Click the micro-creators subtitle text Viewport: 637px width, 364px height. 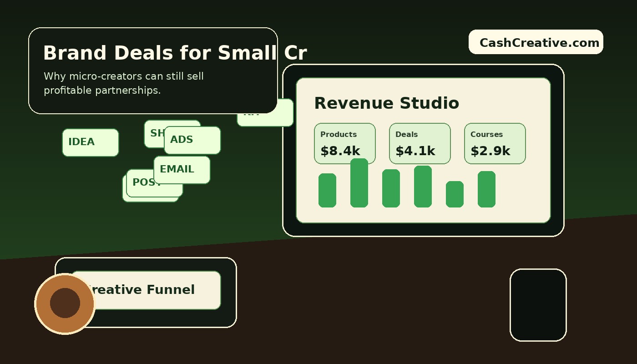pos(124,83)
